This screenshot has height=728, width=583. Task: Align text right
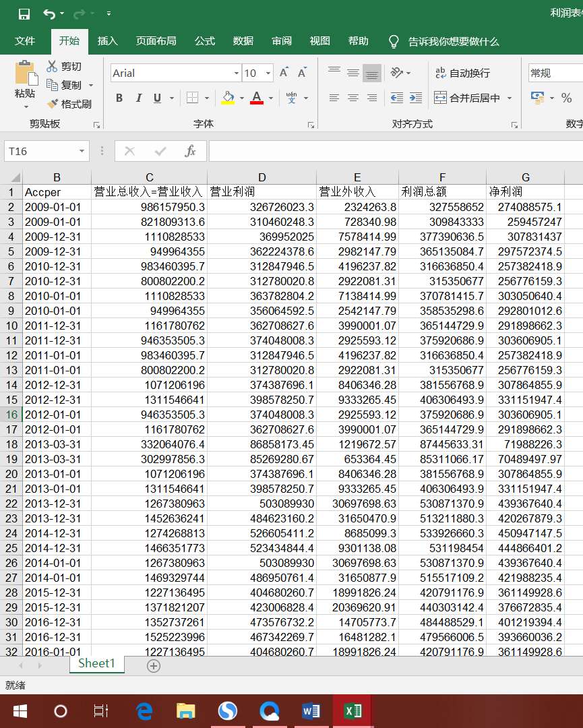(x=372, y=98)
